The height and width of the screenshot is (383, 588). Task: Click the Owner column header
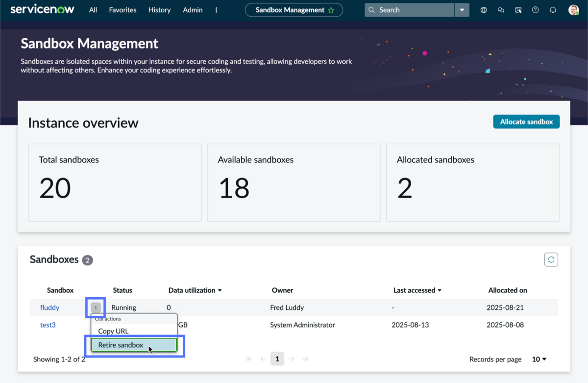click(x=283, y=290)
